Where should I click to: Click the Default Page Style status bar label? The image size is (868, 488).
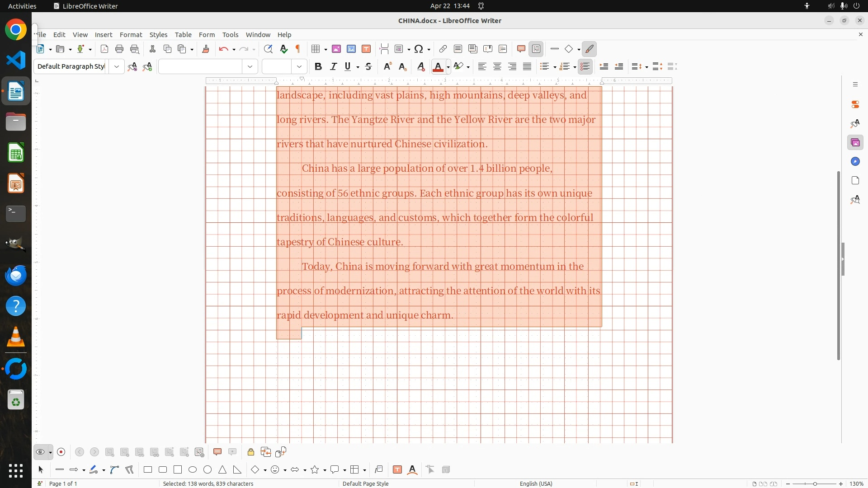[365, 483]
